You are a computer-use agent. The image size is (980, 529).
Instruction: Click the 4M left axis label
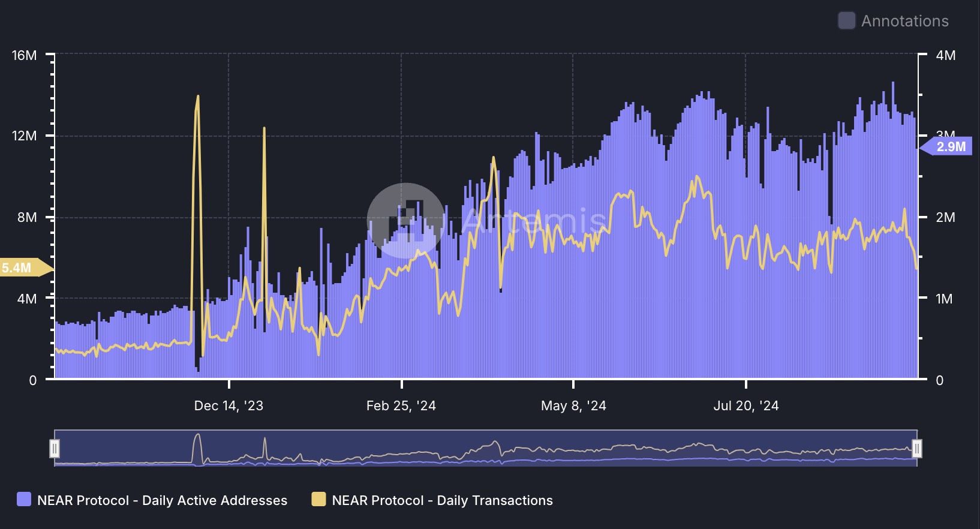click(x=27, y=298)
